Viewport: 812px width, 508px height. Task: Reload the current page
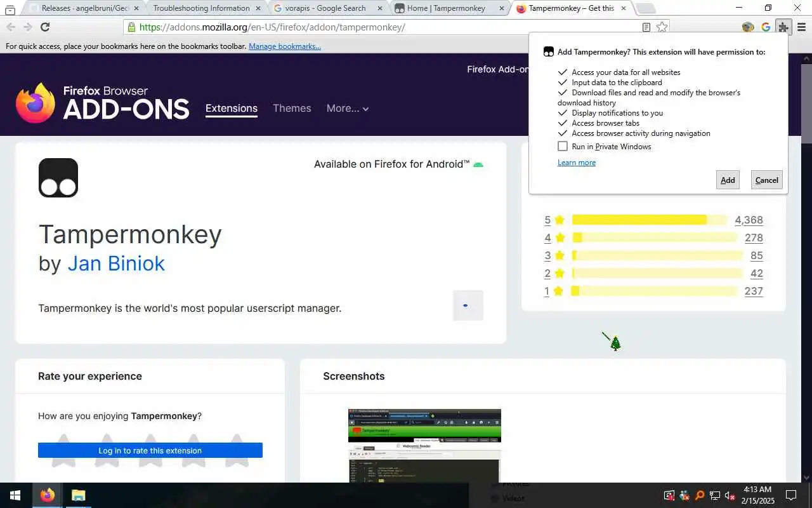click(45, 27)
